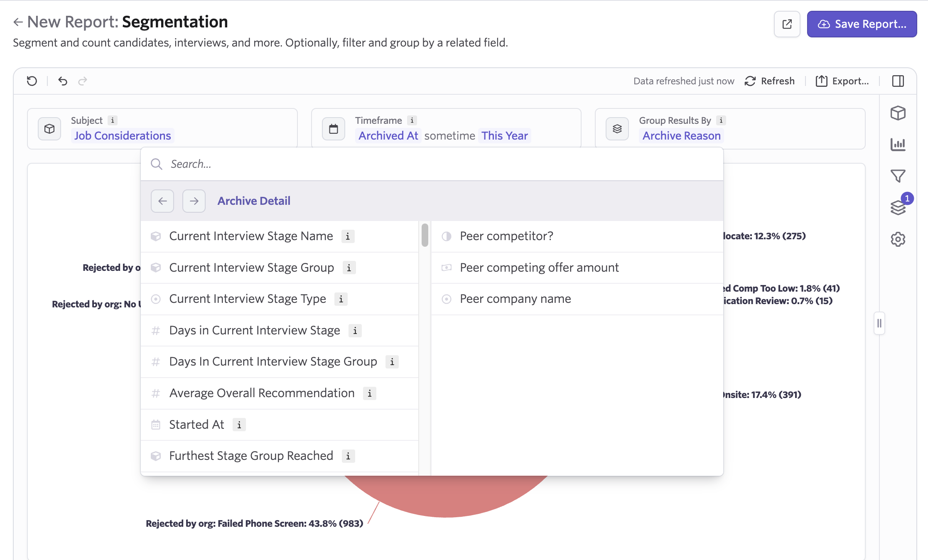Navigate back in the field picker
This screenshot has height=560, width=928.
click(162, 201)
